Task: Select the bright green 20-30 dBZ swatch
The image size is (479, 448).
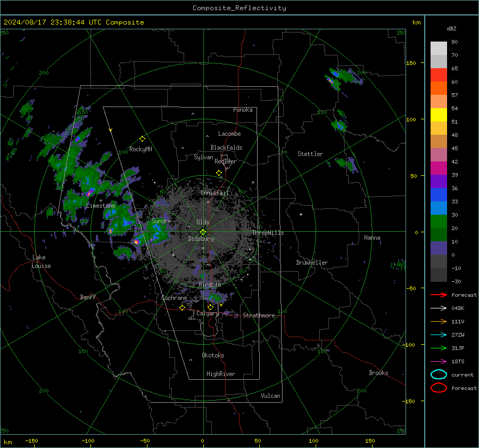Action: tap(439, 221)
